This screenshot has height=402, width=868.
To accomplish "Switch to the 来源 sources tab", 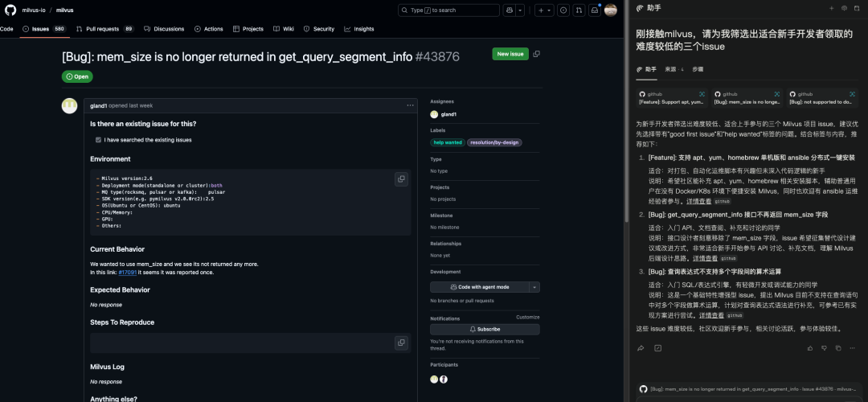I will tap(674, 70).
